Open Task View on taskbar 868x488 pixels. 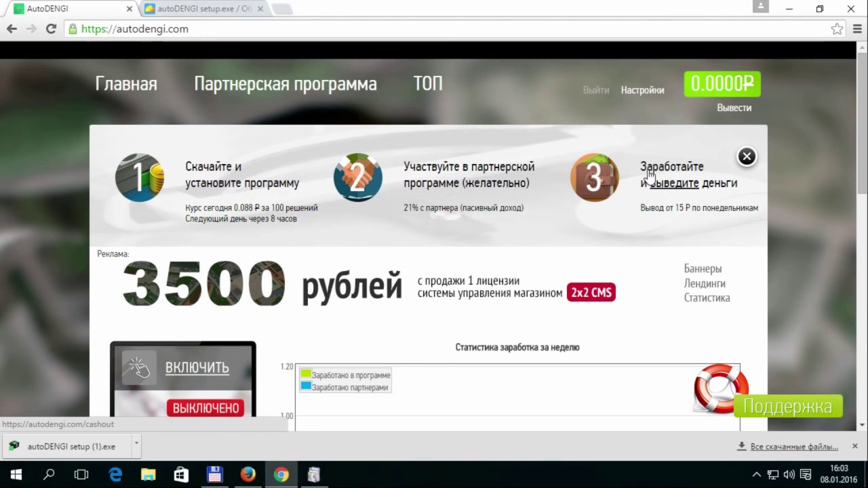point(81,474)
